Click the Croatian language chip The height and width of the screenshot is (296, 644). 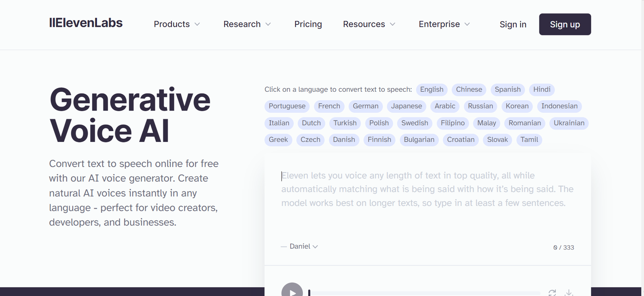(x=460, y=140)
